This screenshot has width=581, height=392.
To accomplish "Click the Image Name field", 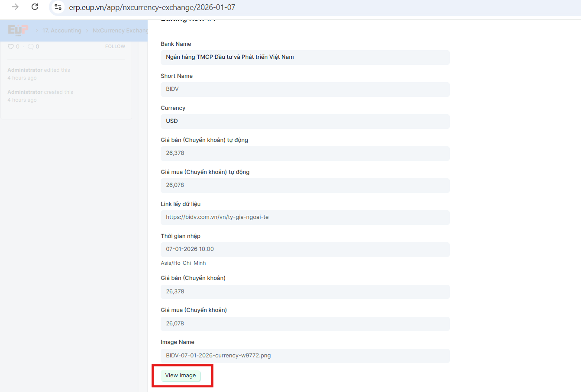I will pos(305,356).
